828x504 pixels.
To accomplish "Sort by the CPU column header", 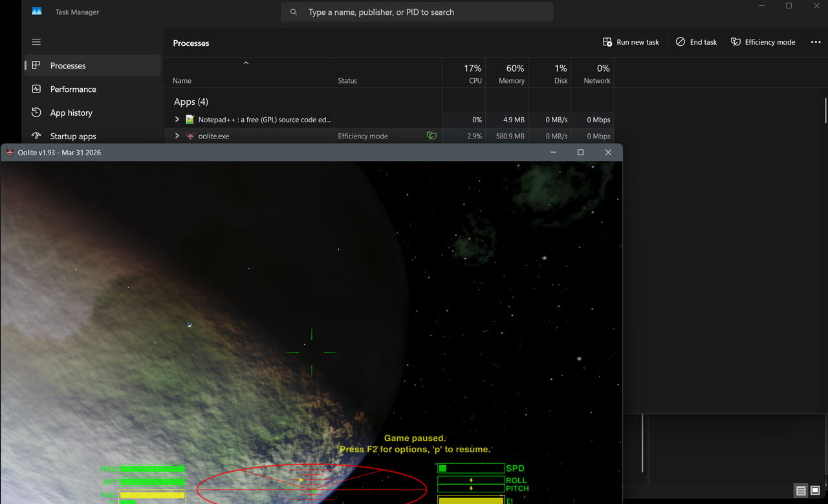I will click(464, 73).
